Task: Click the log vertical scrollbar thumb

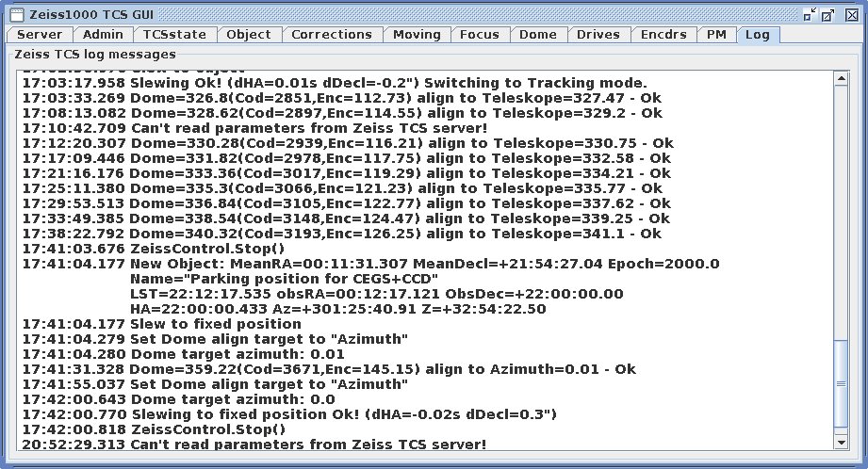Action: click(x=842, y=384)
